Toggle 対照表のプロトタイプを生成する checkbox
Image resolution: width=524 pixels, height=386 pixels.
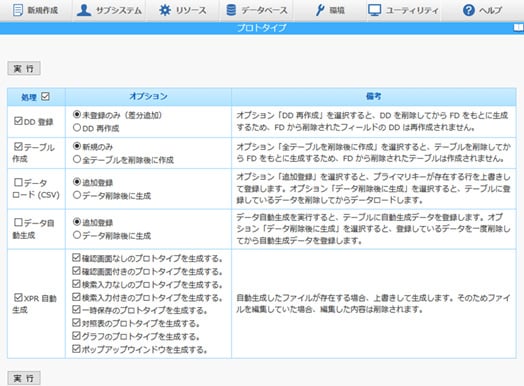pyautogui.click(x=77, y=323)
